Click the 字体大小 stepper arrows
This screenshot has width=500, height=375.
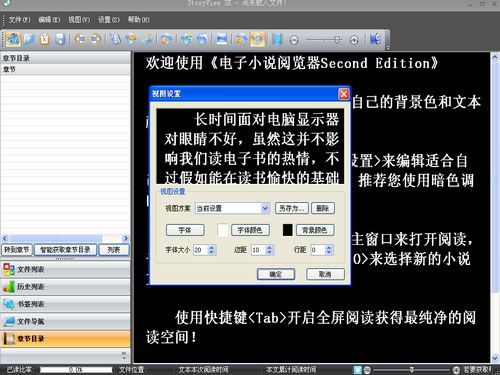tap(211, 250)
